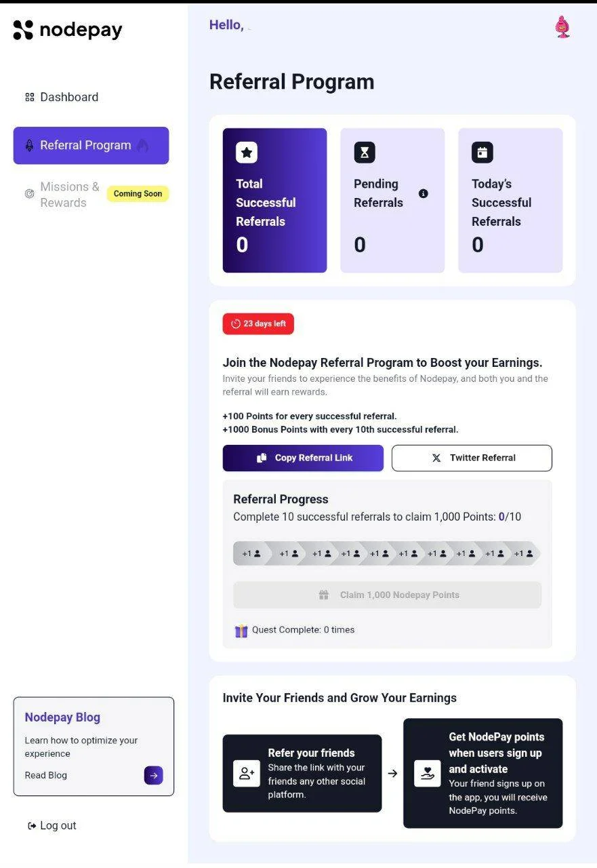Select Referral Program in the sidebar

pyautogui.click(x=91, y=145)
